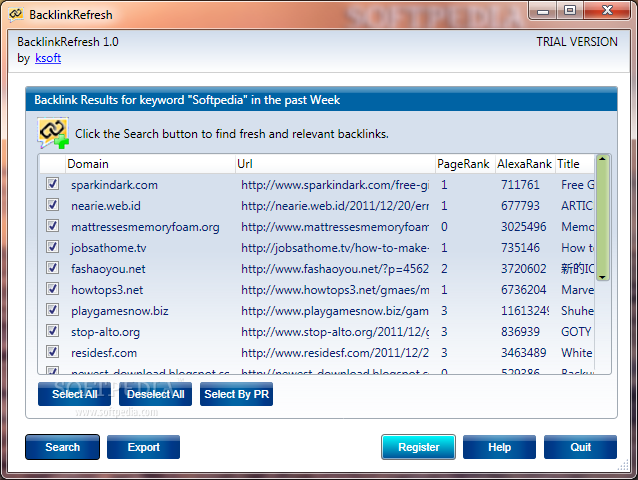
Task: Open the Help button
Action: click(499, 447)
